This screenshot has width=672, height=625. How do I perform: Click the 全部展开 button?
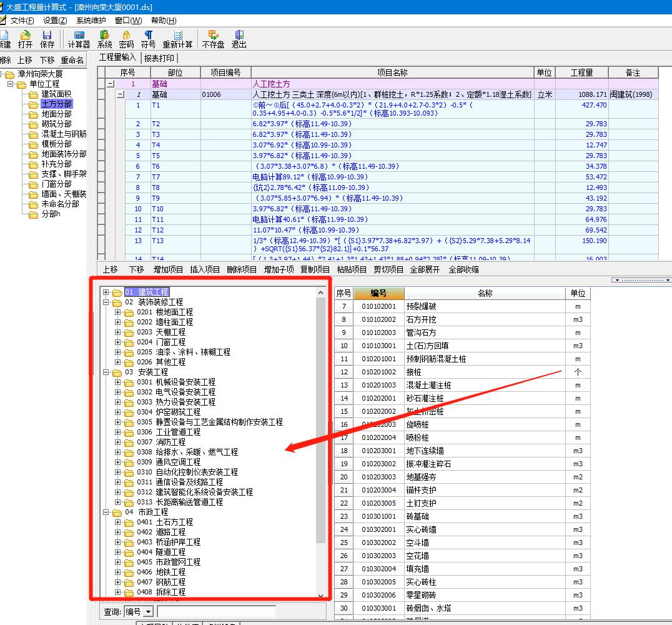(x=425, y=269)
